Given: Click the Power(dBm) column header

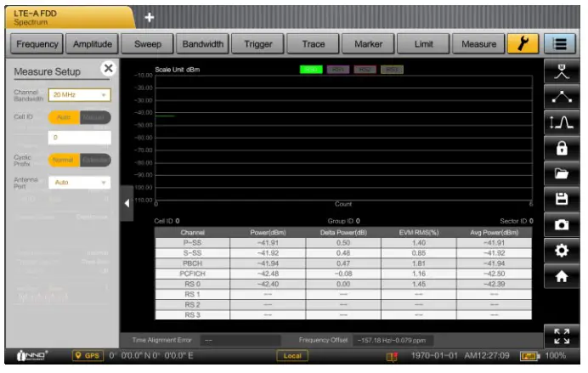Looking at the screenshot, I should 268,233.
